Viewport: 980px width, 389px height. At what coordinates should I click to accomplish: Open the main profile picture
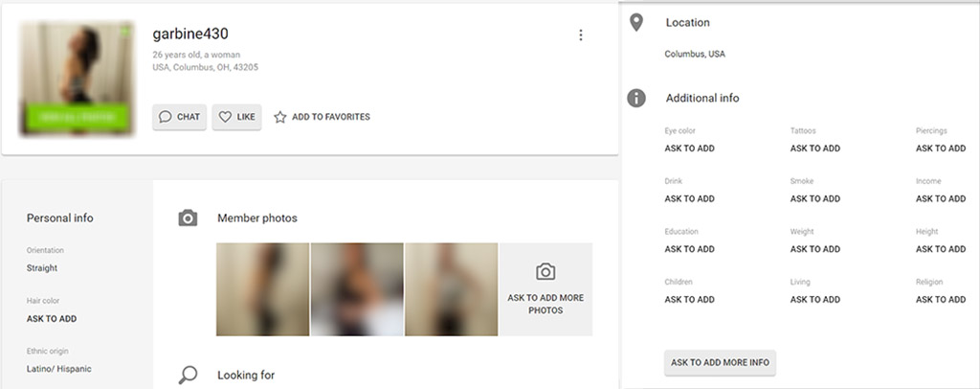click(77, 78)
